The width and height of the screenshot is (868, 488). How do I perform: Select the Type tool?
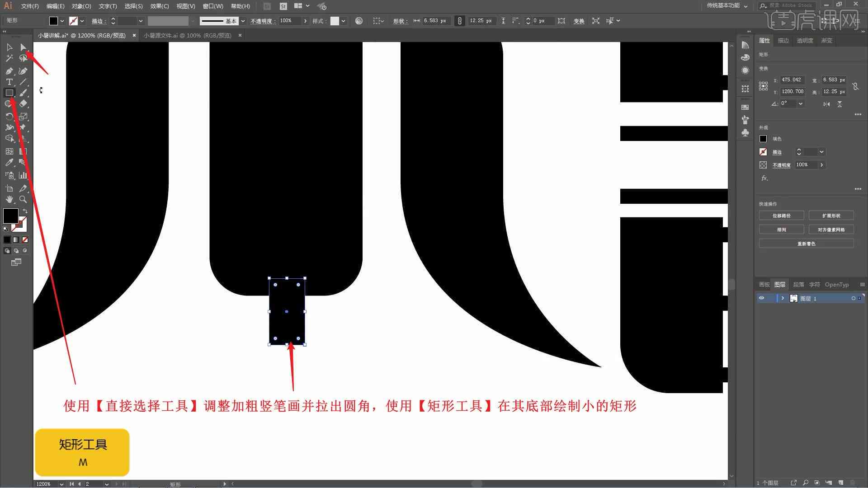coord(9,82)
